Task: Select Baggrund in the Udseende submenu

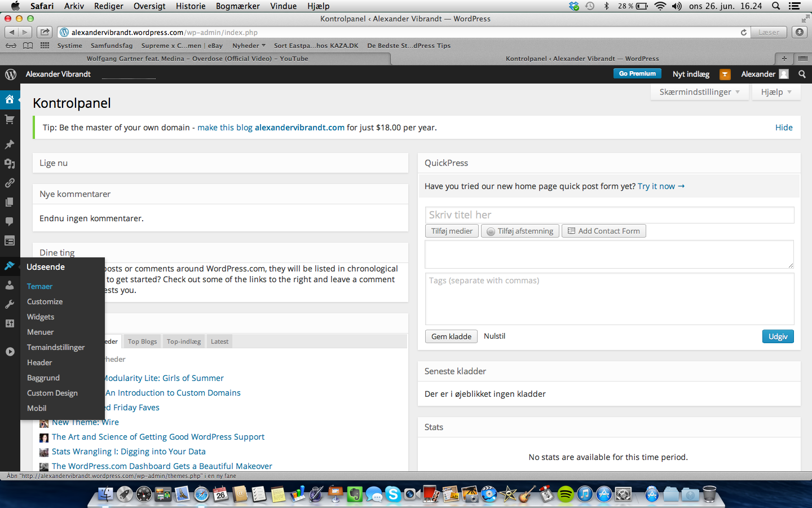Action: [x=43, y=378]
